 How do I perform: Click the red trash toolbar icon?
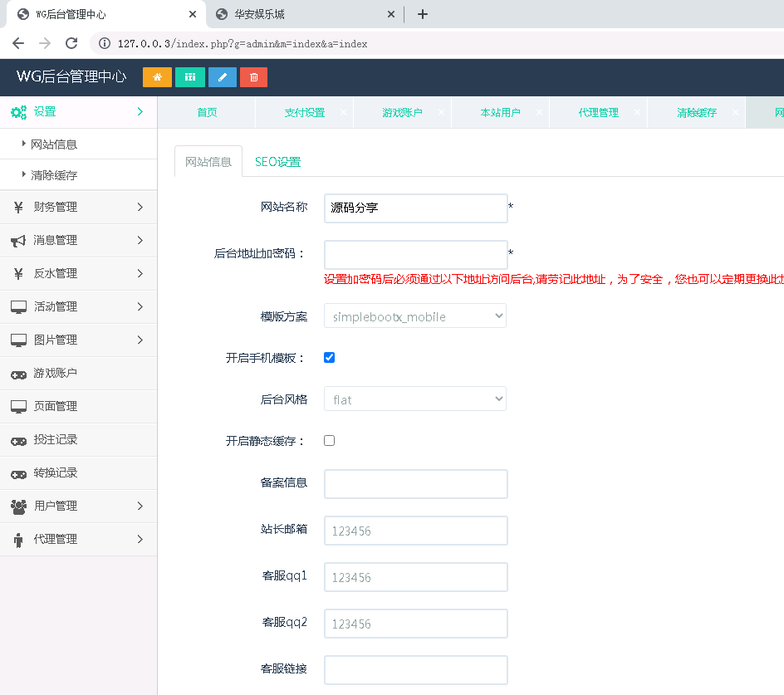point(253,77)
